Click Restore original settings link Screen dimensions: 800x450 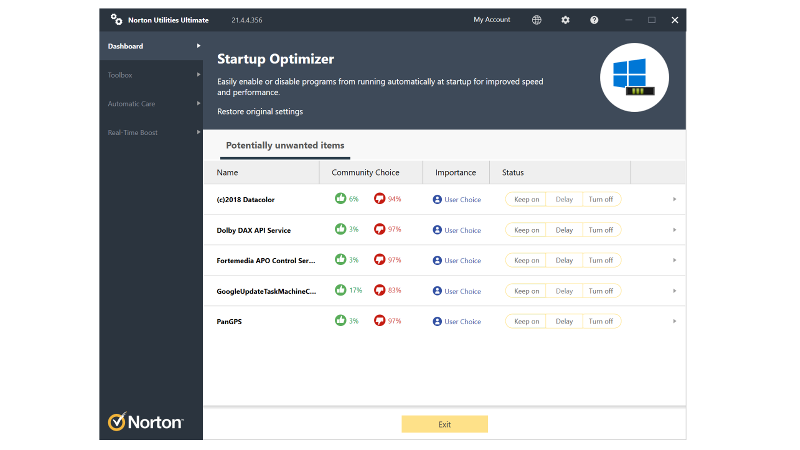(260, 111)
